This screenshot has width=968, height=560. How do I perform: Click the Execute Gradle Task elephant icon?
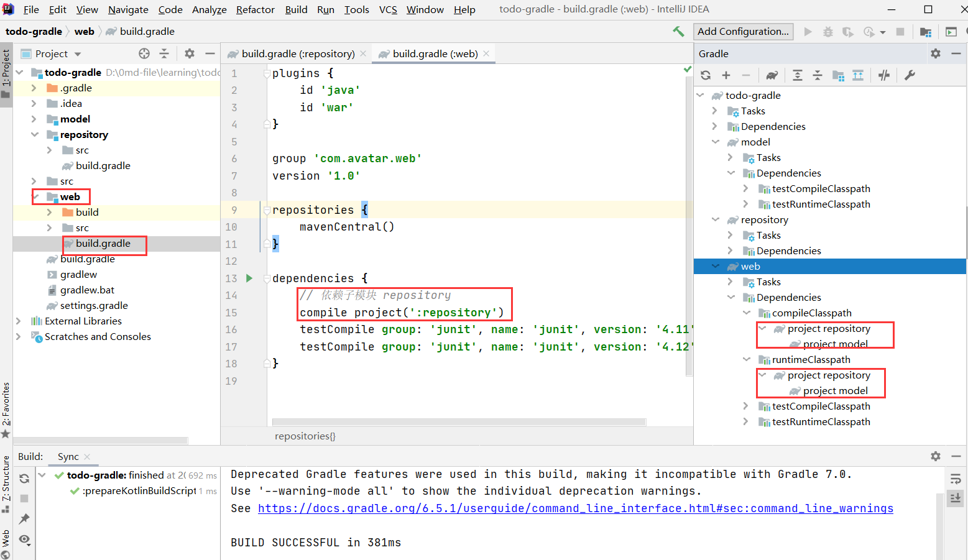[x=772, y=75]
